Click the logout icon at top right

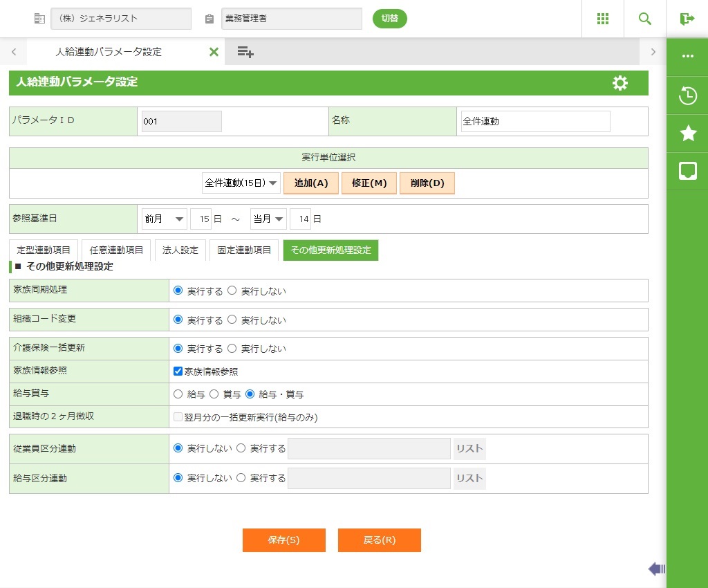coord(687,19)
